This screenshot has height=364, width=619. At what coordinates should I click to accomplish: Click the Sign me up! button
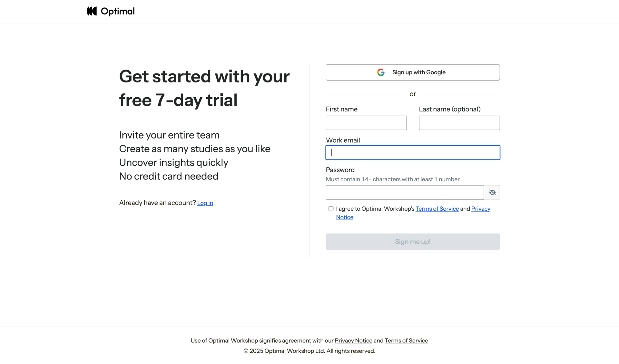point(413,242)
